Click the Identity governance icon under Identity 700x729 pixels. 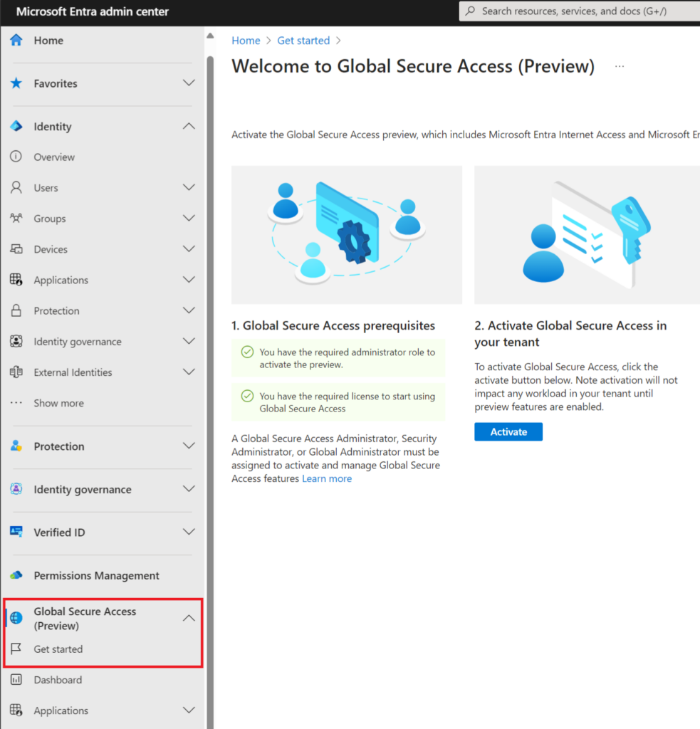16,341
